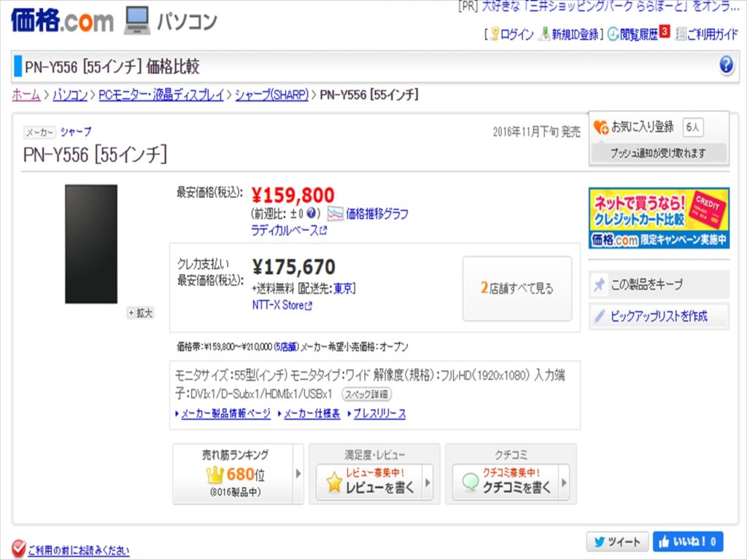The image size is (747, 560).
Task: Open the 5店舗 link
Action: 285,346
